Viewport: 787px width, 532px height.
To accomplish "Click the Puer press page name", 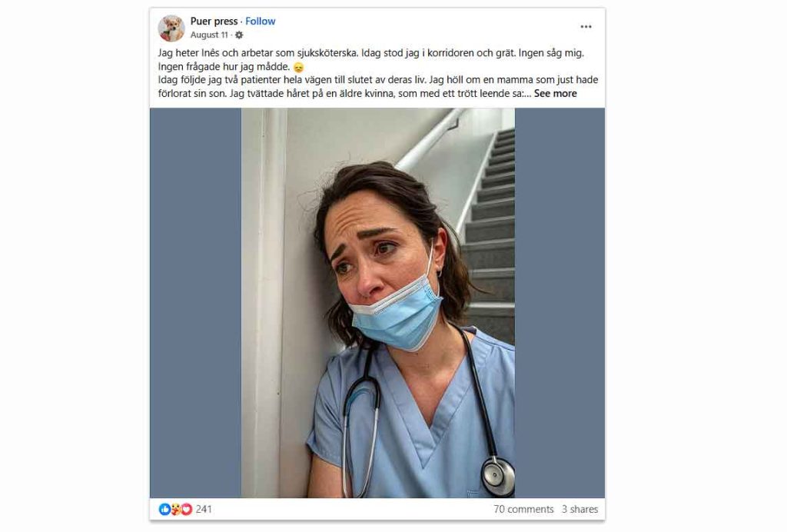I will pos(214,22).
